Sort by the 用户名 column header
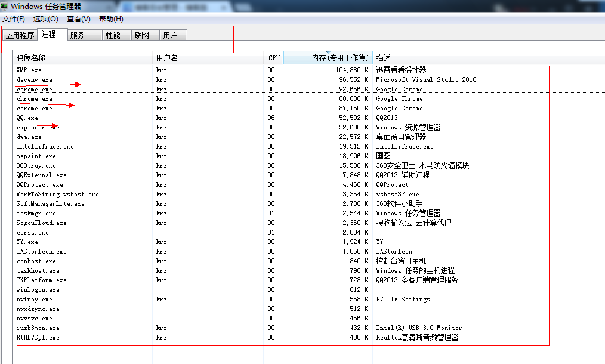This screenshot has width=605, height=364. click(208, 58)
